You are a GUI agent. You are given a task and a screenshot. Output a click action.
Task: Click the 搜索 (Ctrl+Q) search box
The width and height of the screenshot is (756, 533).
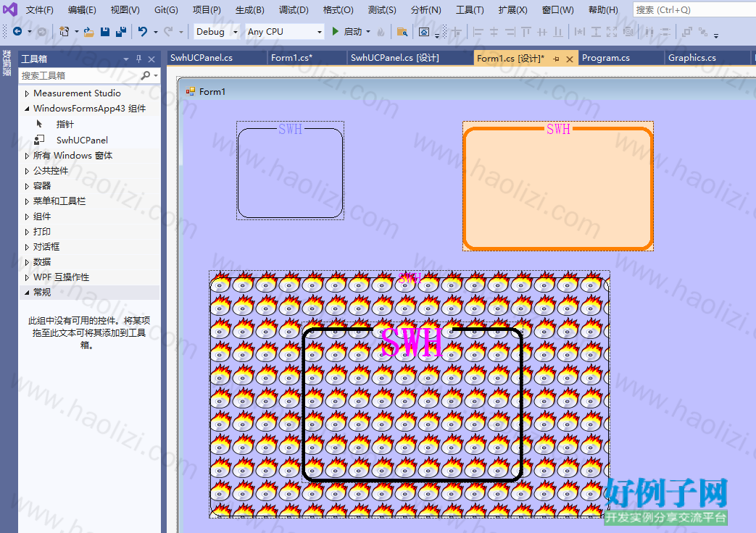pyautogui.click(x=694, y=9)
